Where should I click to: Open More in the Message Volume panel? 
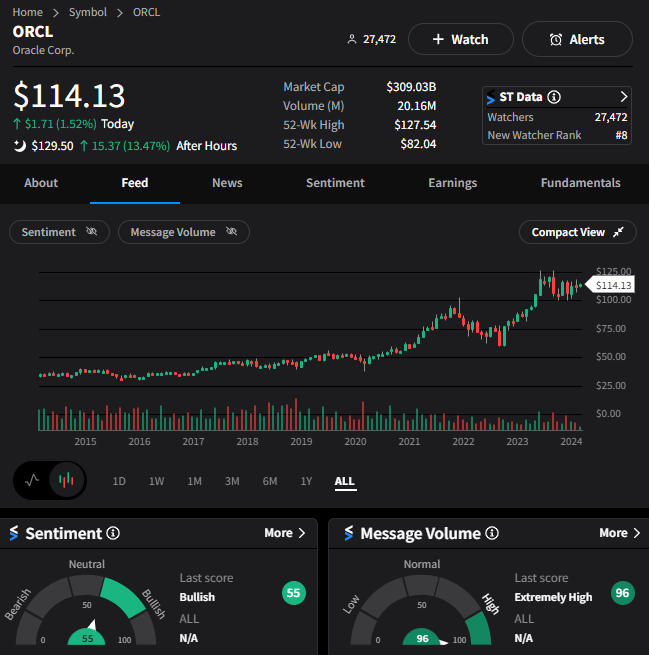point(620,533)
